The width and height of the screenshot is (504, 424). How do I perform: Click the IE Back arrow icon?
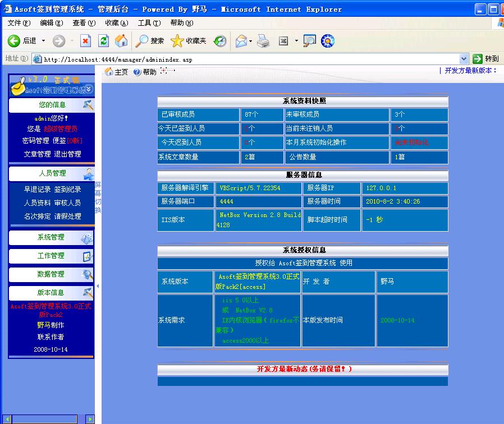click(14, 41)
